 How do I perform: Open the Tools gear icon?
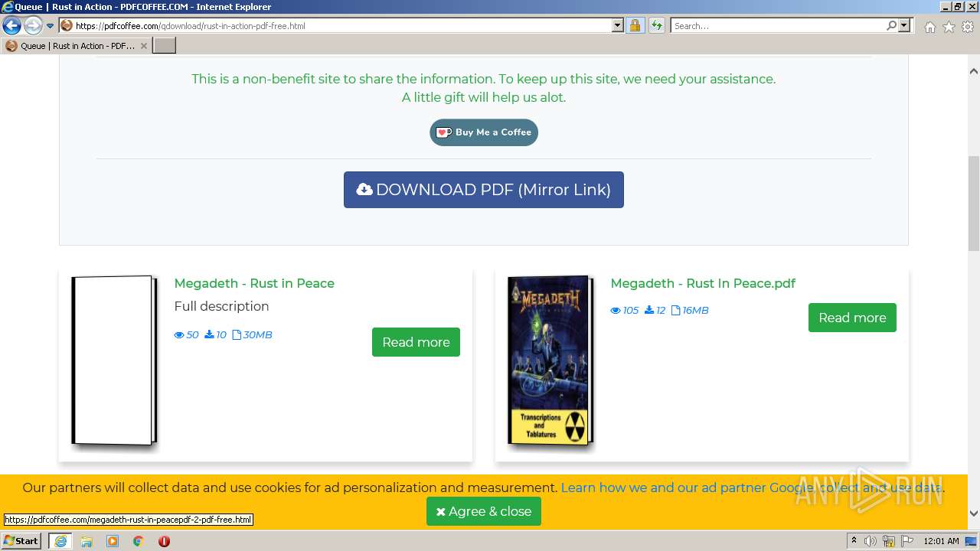tap(968, 27)
